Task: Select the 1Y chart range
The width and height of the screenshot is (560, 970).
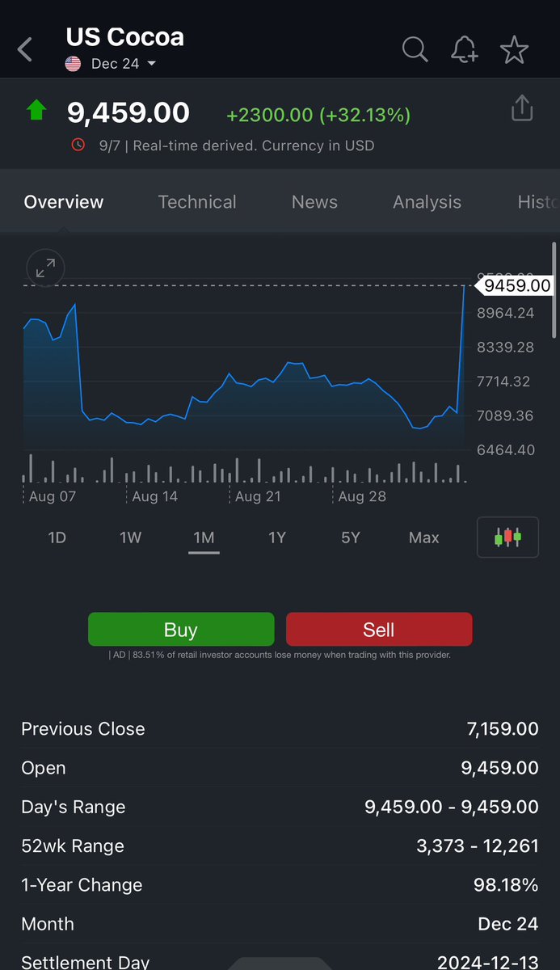Action: coord(277,538)
